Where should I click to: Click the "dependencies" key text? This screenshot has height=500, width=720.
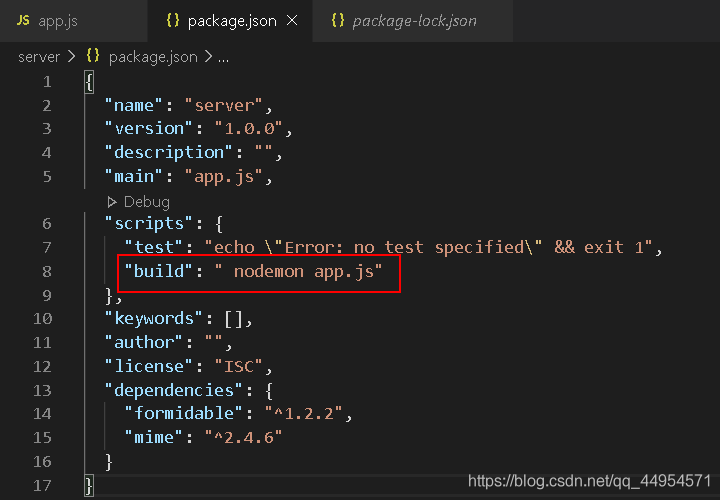click(x=173, y=390)
